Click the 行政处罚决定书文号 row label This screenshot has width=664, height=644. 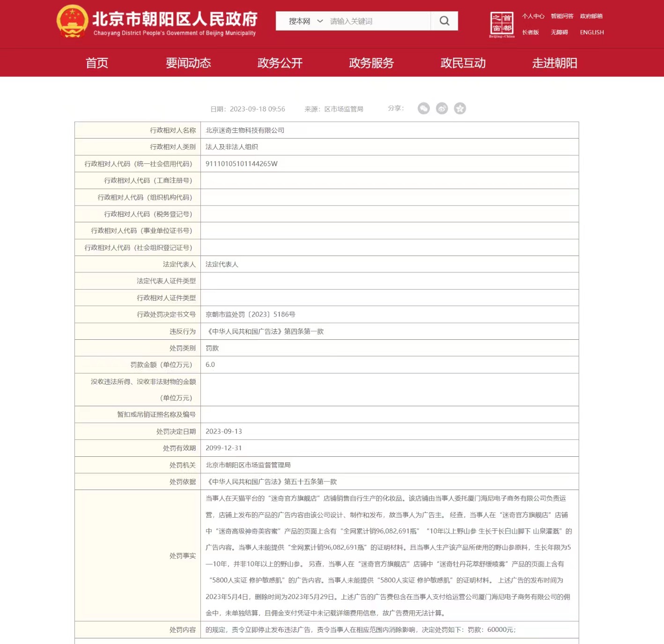166,315
